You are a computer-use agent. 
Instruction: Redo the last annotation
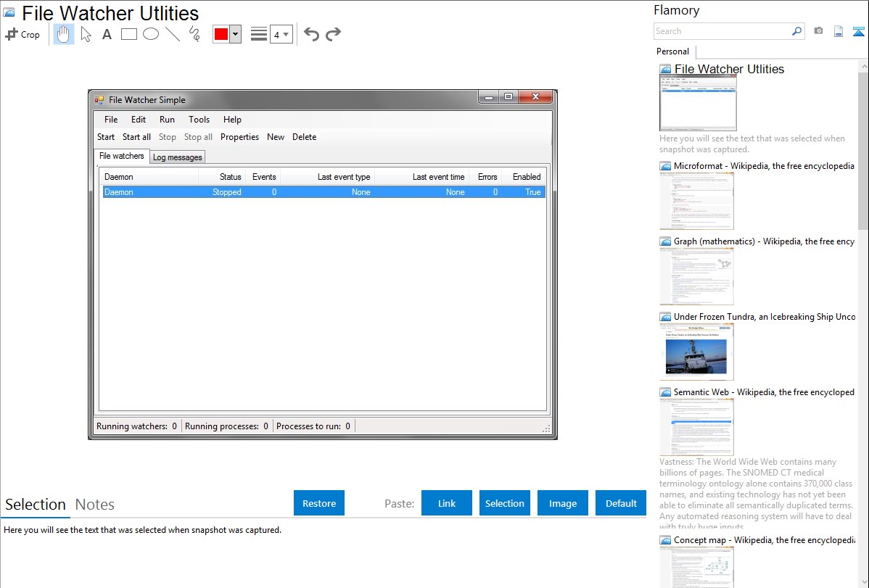pos(333,34)
